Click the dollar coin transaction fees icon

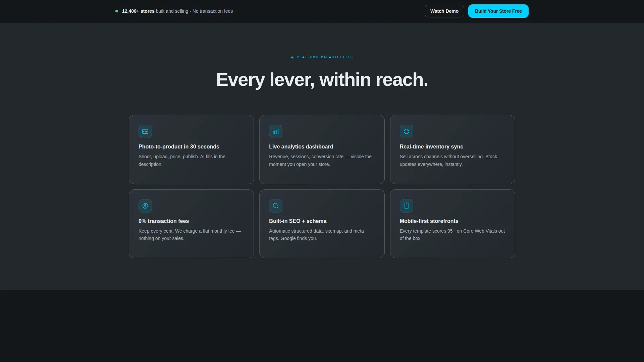click(x=145, y=206)
